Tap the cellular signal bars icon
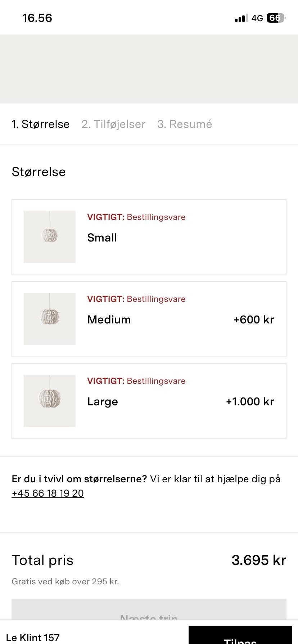The width and height of the screenshot is (298, 644). pyautogui.click(x=241, y=18)
